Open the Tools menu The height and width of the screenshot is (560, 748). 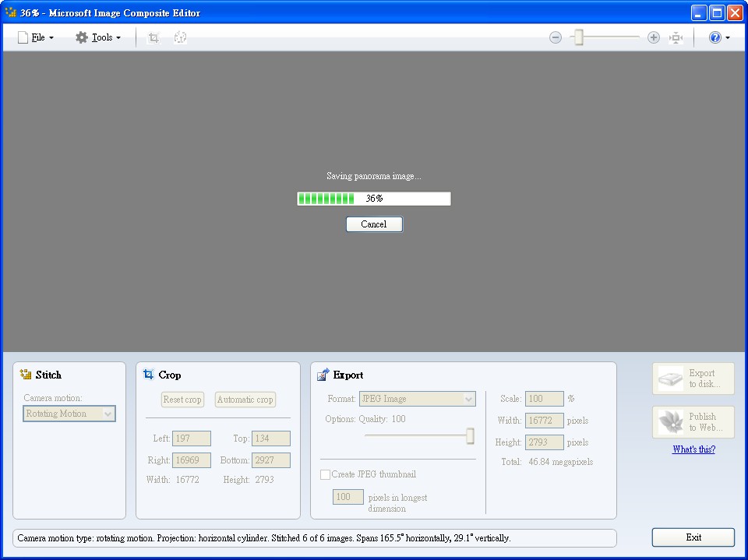98,37
